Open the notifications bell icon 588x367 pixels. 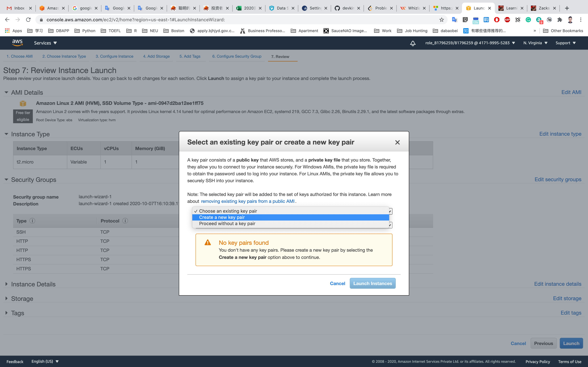pos(413,43)
